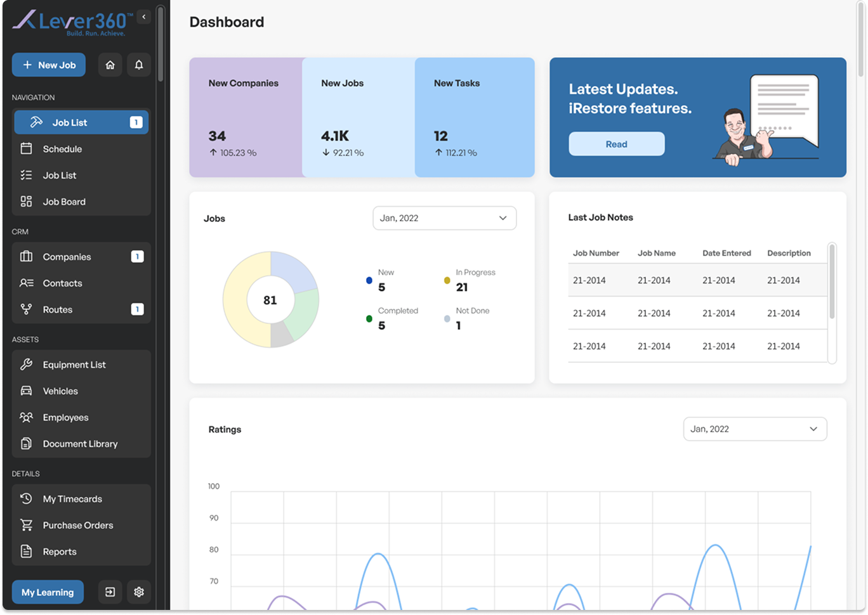Click the 'Dashboard' page heading
The height and width of the screenshot is (615, 868).
(227, 22)
